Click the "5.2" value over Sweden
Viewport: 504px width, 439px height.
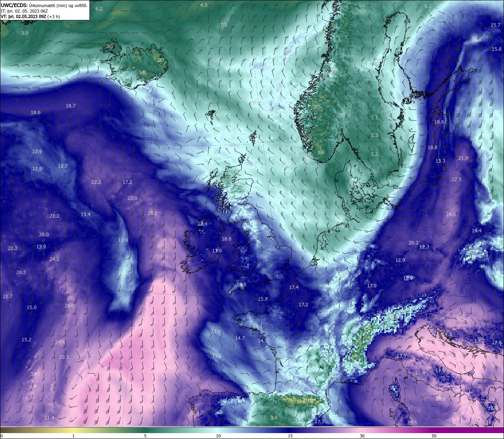click(x=374, y=154)
